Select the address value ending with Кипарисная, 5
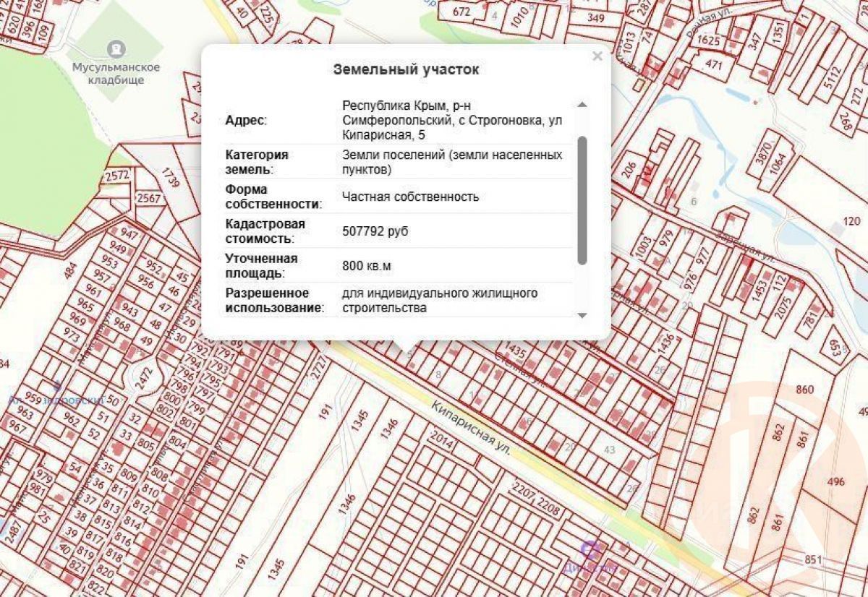This screenshot has height=597, width=868. tap(452, 120)
